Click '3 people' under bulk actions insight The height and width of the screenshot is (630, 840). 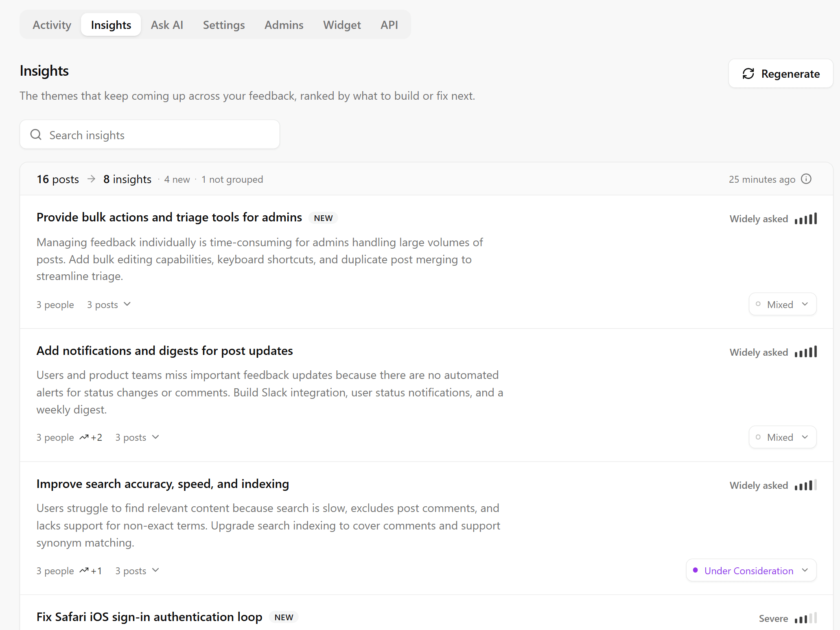(x=55, y=305)
